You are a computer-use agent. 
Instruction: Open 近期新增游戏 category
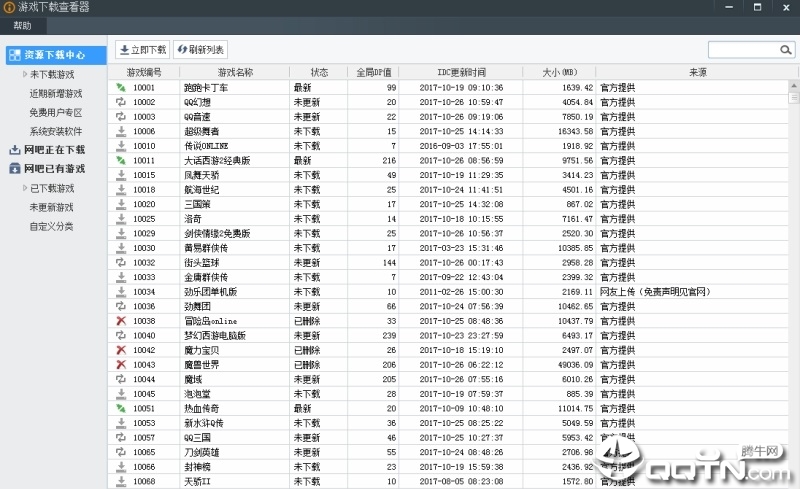(x=56, y=93)
